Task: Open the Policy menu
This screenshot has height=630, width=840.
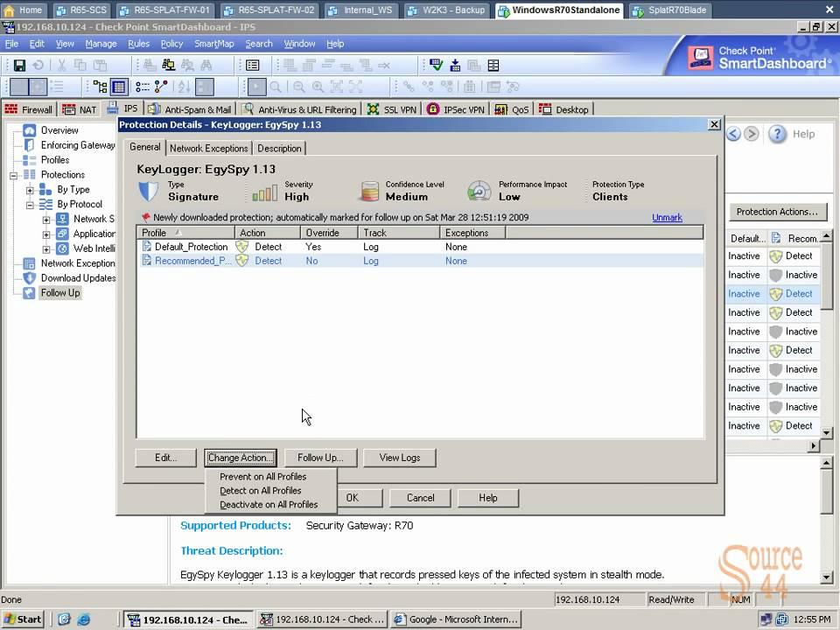Action: [171, 44]
